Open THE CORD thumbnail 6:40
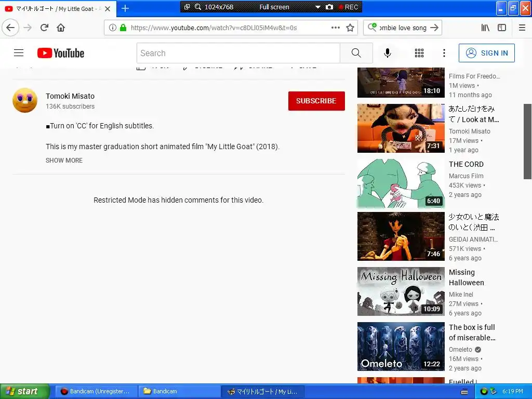 tap(401, 183)
